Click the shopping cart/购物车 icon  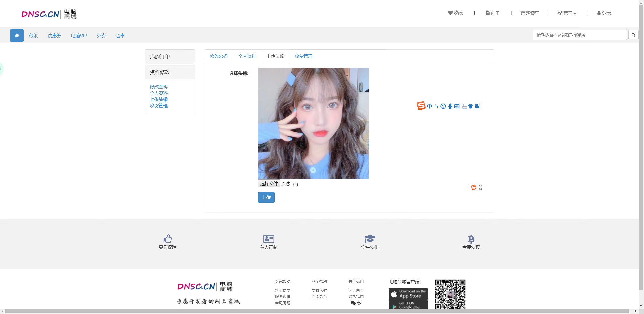coord(530,13)
